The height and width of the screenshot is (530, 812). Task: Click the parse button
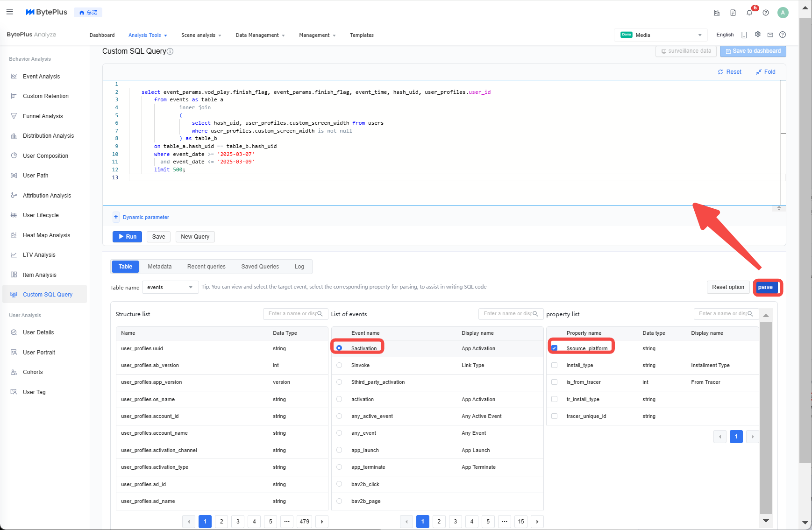[765, 287]
